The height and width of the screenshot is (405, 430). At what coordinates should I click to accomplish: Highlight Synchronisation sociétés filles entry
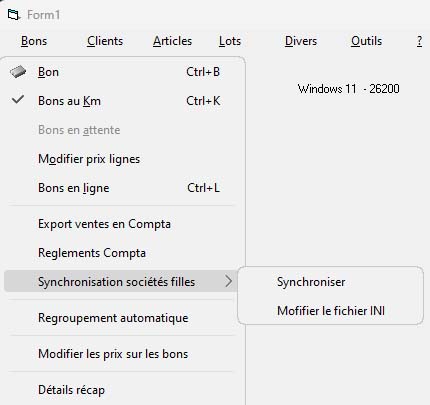[120, 281]
